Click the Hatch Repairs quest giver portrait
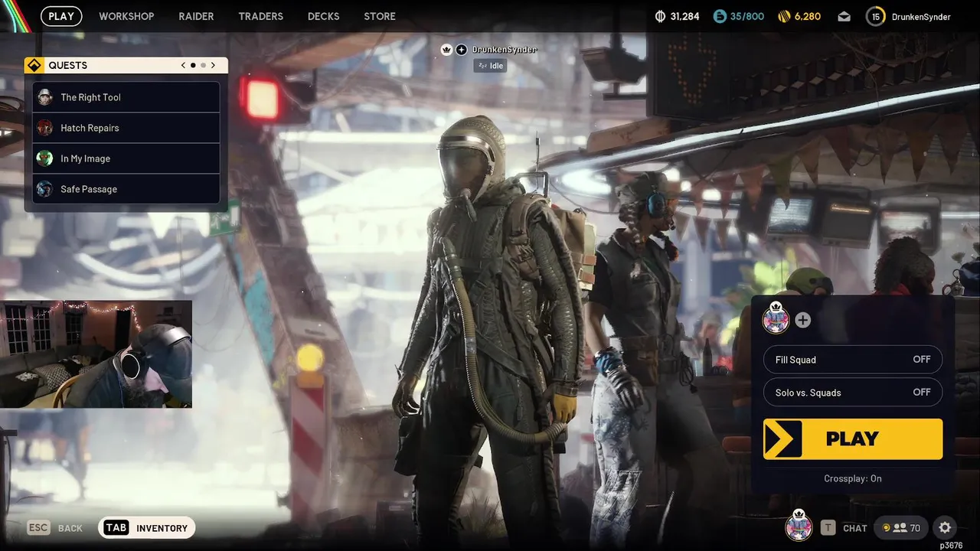The width and height of the screenshot is (980, 551). click(x=45, y=128)
